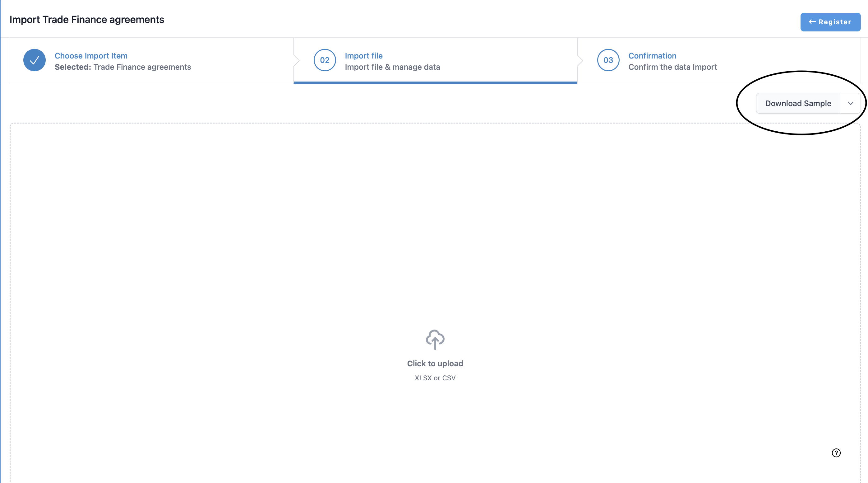This screenshot has height=483, width=868.
Task: Click 'Confirm the data Import' description
Action: (x=672, y=67)
